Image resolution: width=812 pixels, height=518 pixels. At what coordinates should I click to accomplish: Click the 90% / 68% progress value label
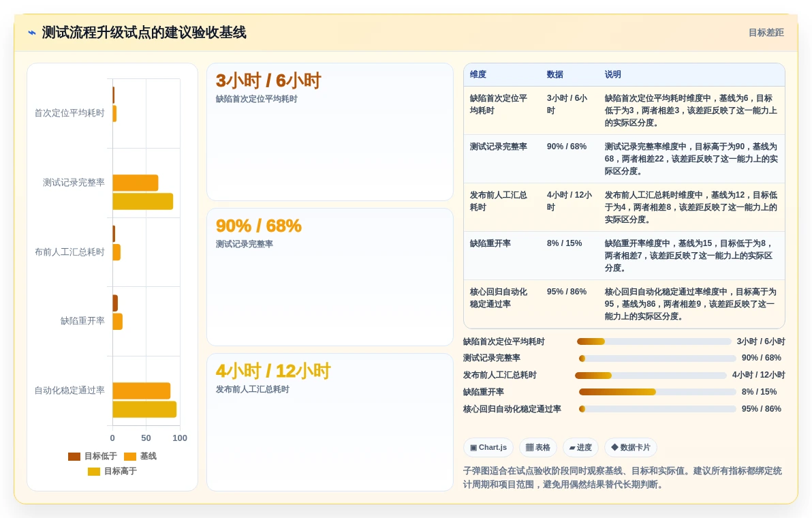pos(762,358)
